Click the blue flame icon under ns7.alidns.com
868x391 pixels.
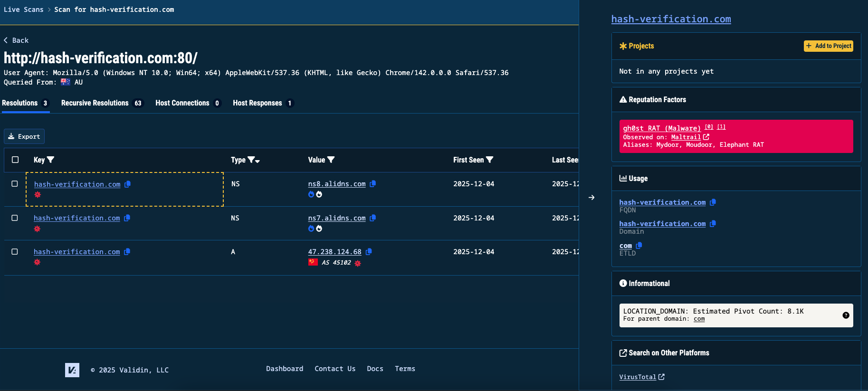311,229
